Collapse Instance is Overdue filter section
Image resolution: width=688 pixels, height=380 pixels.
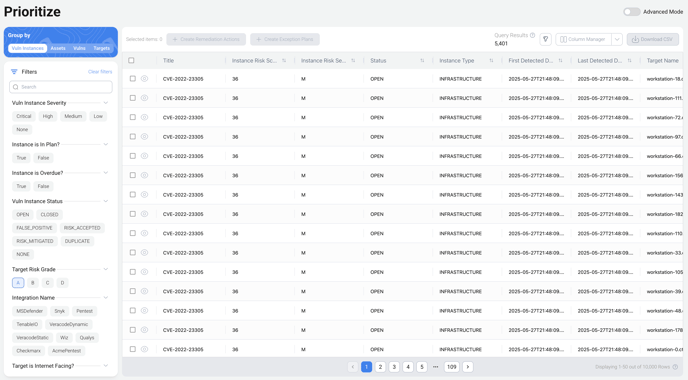click(106, 173)
